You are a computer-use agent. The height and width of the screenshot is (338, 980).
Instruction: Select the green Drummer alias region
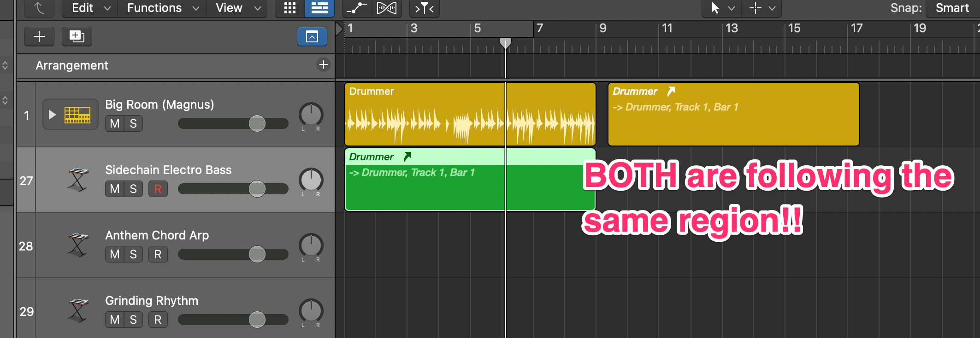tap(470, 180)
